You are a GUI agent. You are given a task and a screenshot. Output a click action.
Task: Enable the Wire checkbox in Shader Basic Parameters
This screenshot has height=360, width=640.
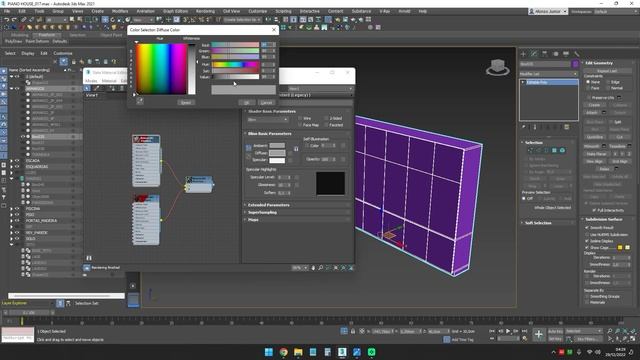[300, 118]
